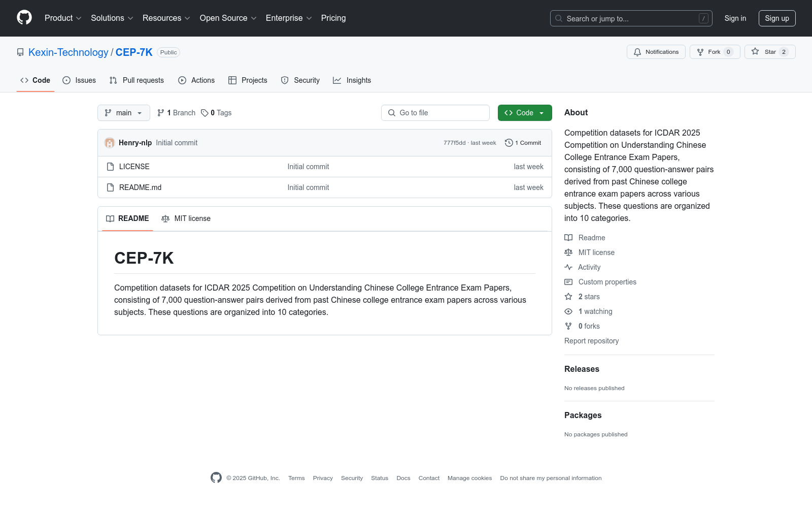The width and height of the screenshot is (812, 508).
Task: View the 0 Tags list
Action: [216, 113]
